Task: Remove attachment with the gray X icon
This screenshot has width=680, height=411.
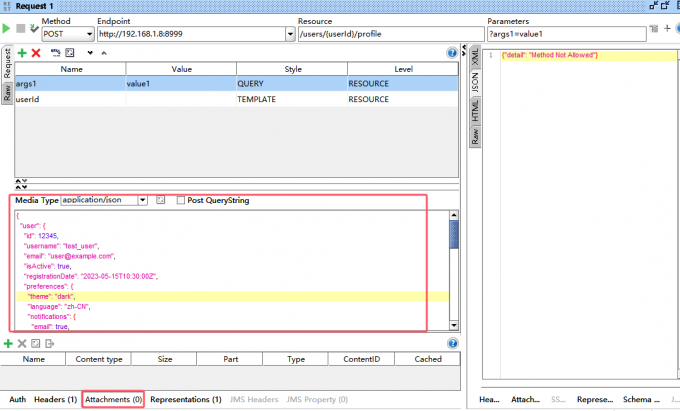Action: pos(22,343)
